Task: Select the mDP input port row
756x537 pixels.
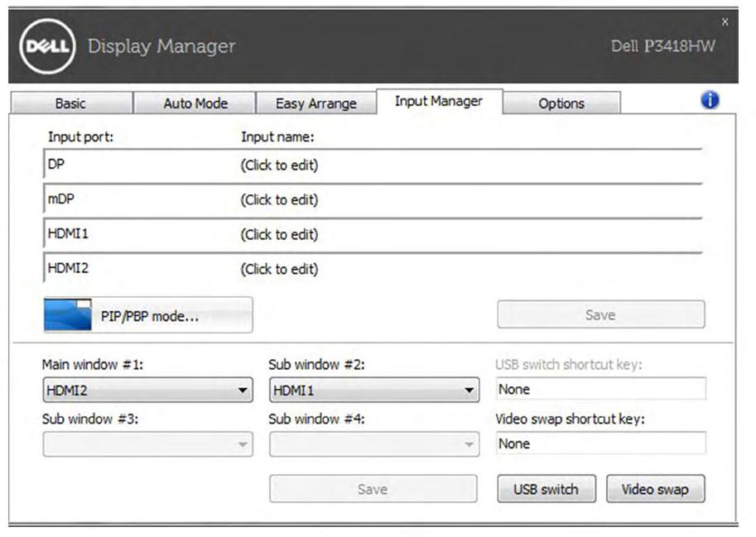Action: pos(373,199)
